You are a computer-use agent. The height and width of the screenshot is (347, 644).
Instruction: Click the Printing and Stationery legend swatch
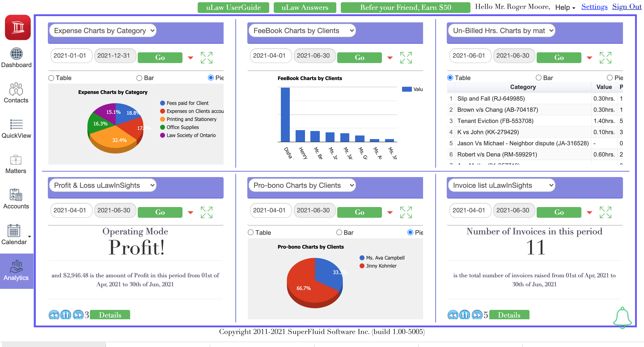163,119
